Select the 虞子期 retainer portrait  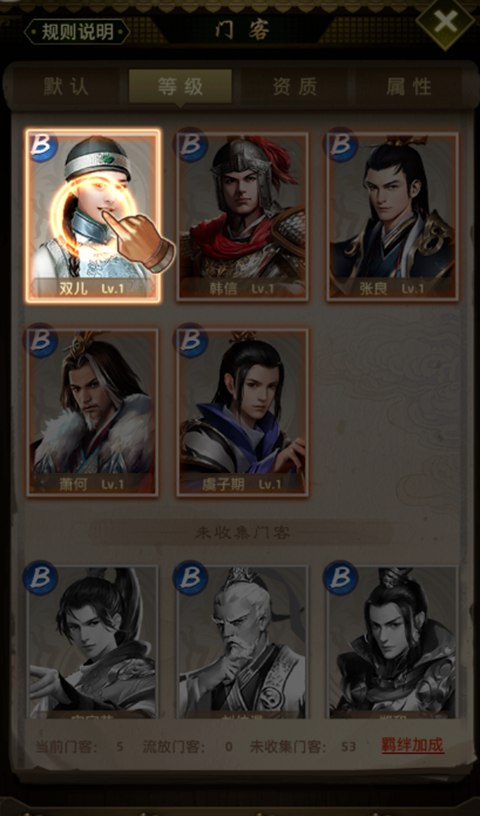pos(242,412)
